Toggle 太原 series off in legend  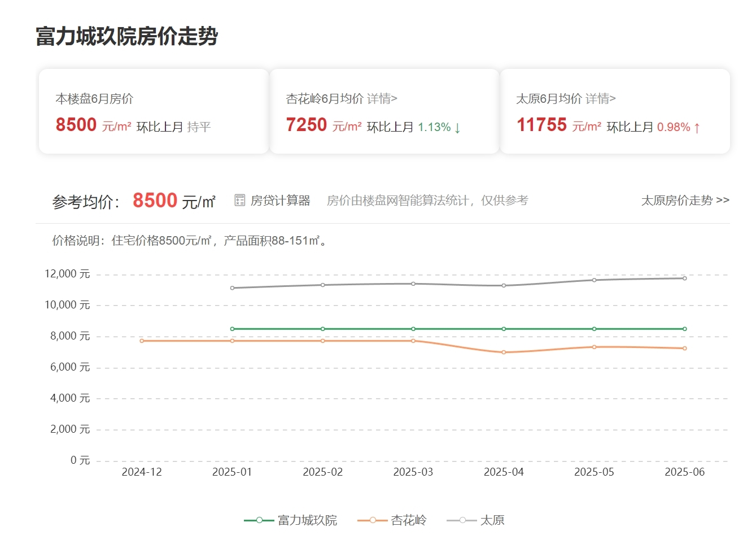[494, 520]
